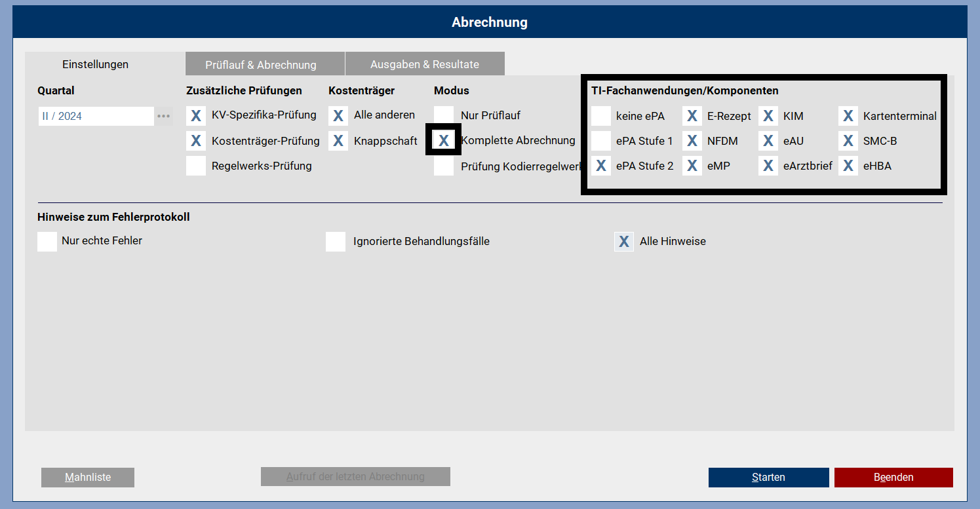
Task: Select the Einstellungen tab
Action: point(96,64)
